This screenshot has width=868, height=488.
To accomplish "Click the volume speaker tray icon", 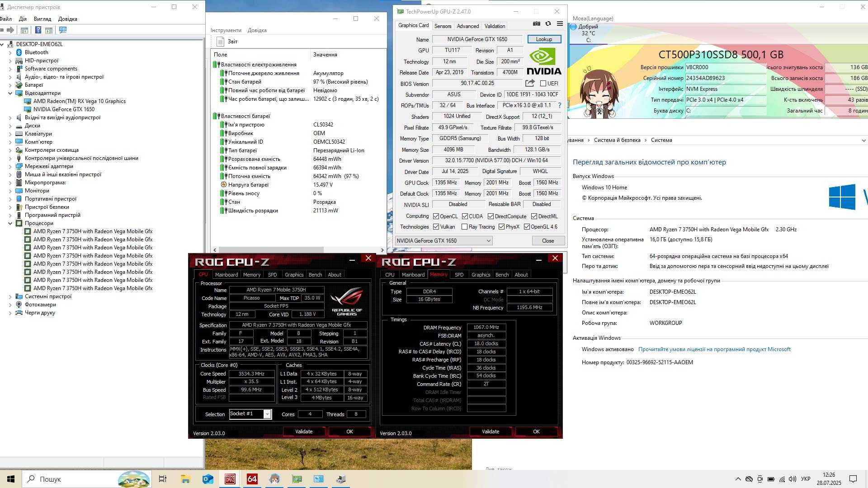I will pyautogui.click(x=792, y=479).
